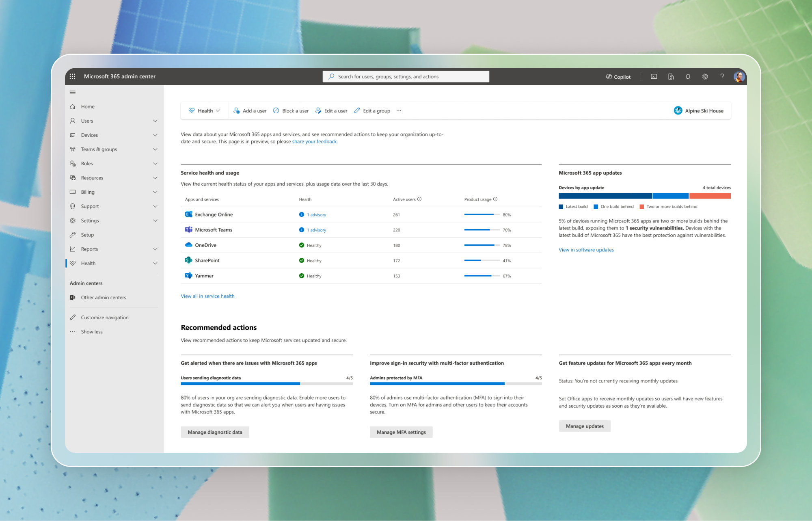The height and width of the screenshot is (521, 812).
Task: Click the notifications bell icon
Action: point(688,76)
